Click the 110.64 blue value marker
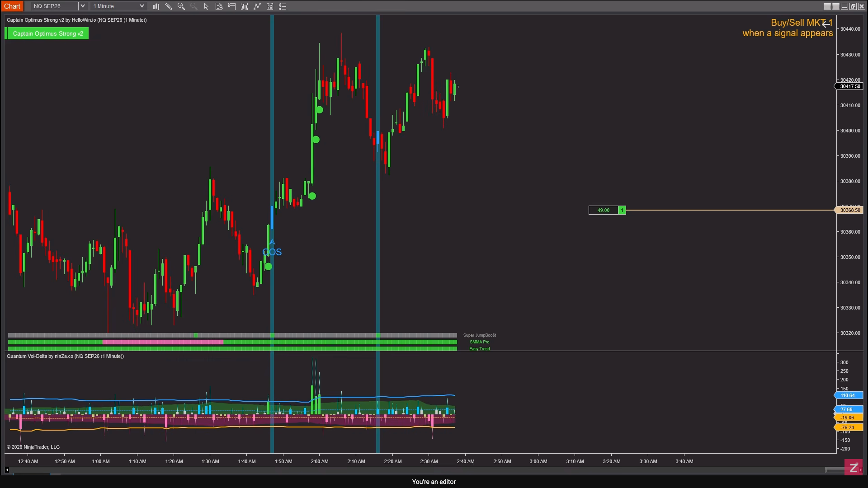 click(848, 395)
